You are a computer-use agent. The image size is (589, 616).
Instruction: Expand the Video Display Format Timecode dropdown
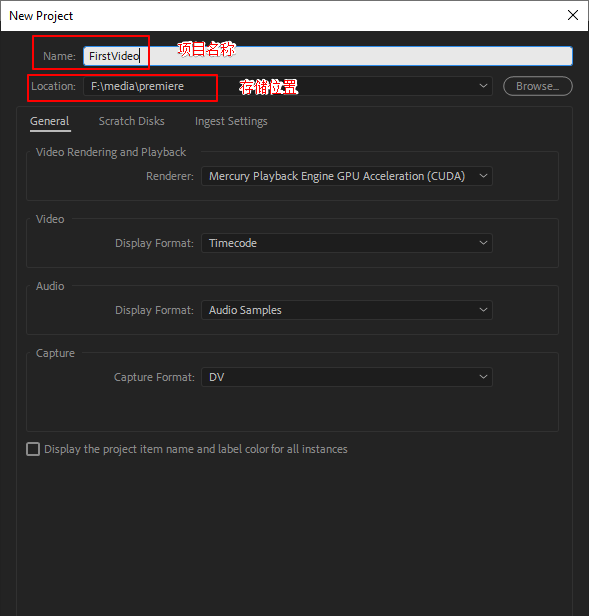point(347,243)
